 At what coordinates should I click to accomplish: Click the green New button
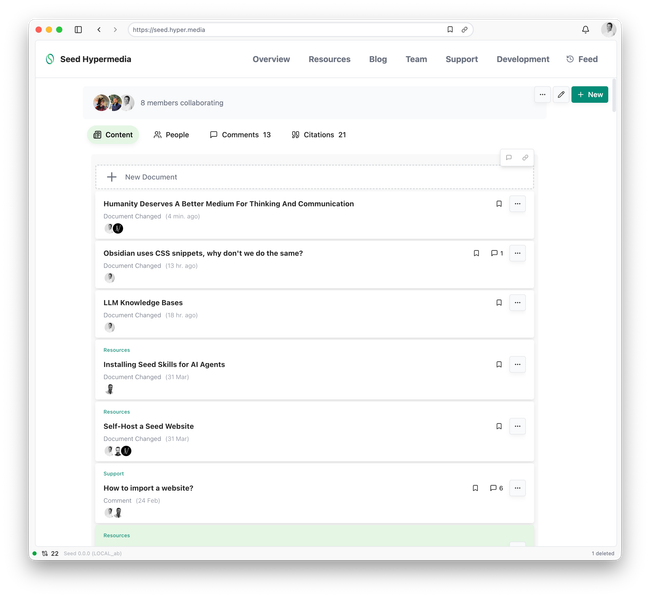pyautogui.click(x=589, y=95)
